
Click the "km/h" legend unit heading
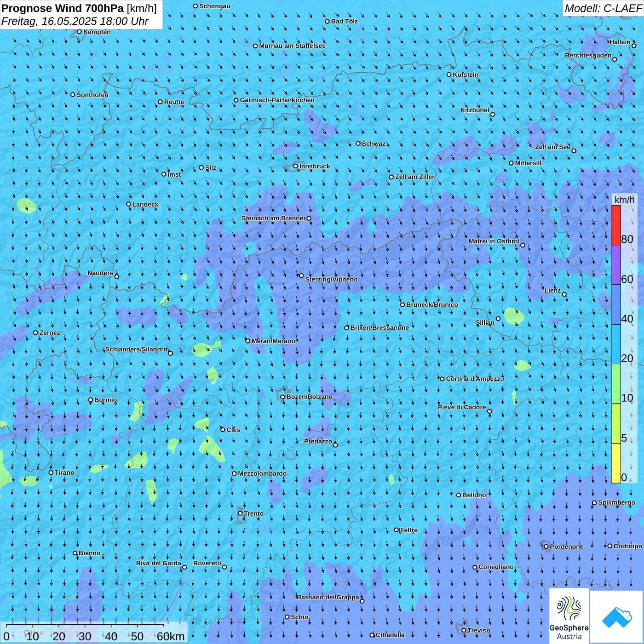[624, 200]
